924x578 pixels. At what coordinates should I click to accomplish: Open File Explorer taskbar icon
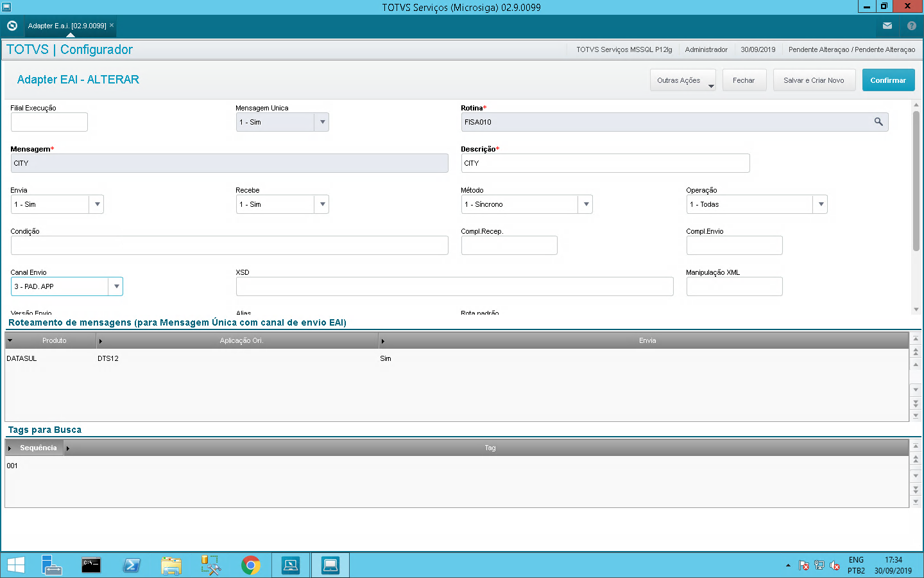click(171, 565)
